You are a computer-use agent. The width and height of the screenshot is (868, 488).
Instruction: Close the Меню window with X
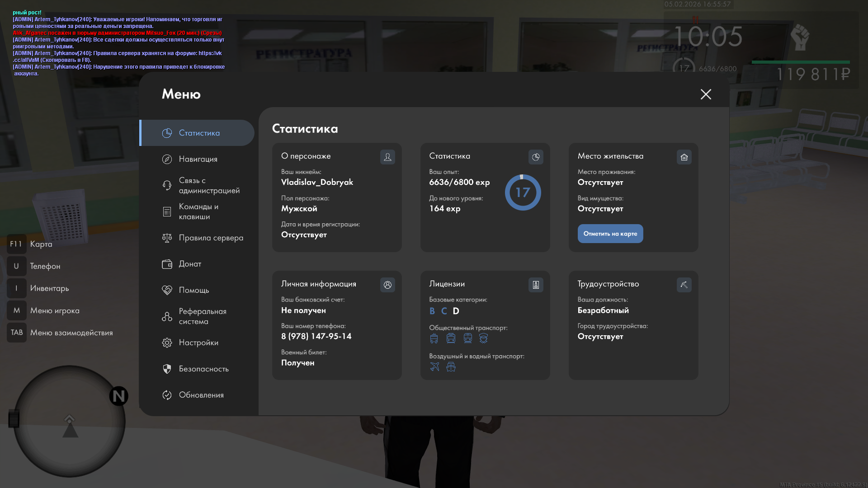[706, 94]
